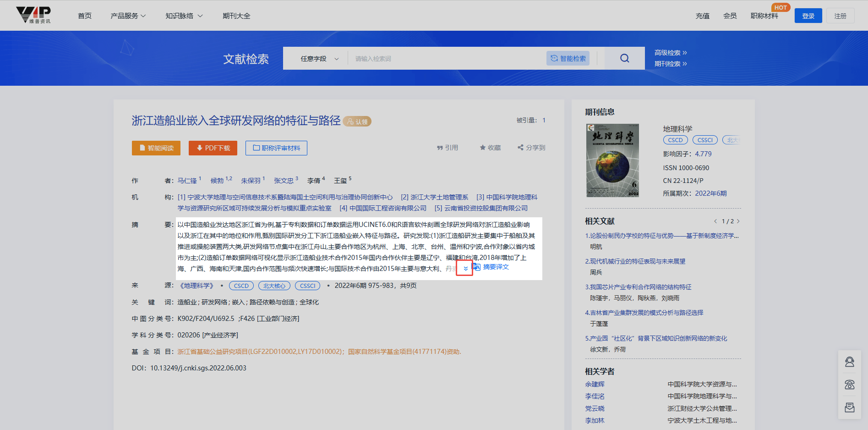
Task: Expand the abstract with the double chevron
Action: 465,269
